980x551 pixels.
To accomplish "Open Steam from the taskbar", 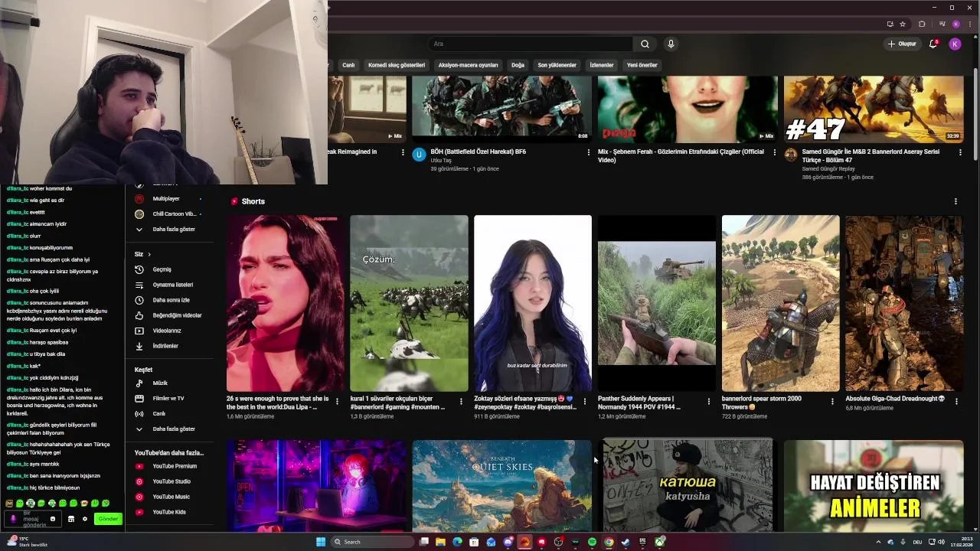I will click(626, 542).
